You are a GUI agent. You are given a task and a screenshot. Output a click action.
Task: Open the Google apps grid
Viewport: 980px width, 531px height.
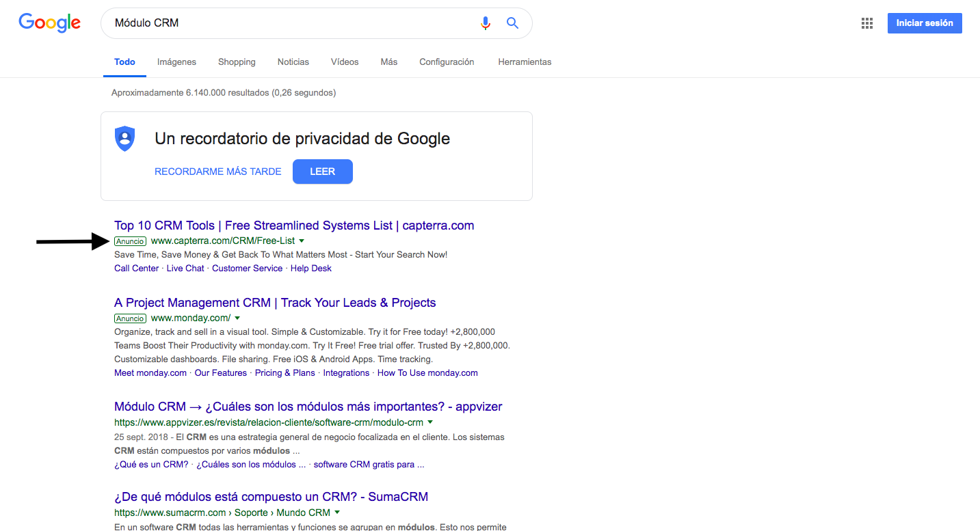coord(867,23)
